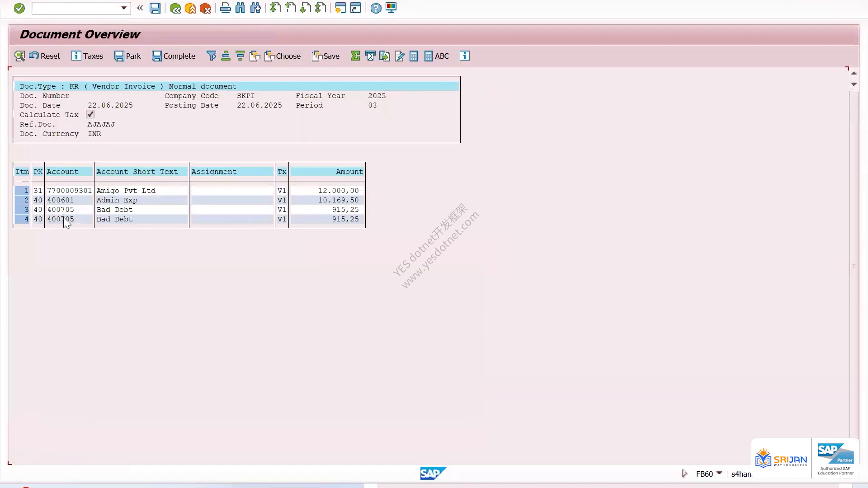Click the Display Details magnifier icon
This screenshot has width=868, height=488.
[19, 56]
